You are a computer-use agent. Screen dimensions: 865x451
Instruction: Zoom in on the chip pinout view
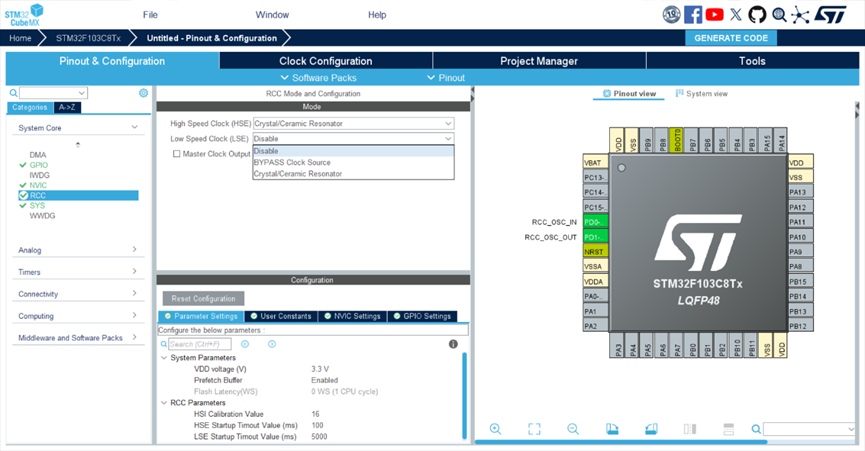[x=495, y=429]
